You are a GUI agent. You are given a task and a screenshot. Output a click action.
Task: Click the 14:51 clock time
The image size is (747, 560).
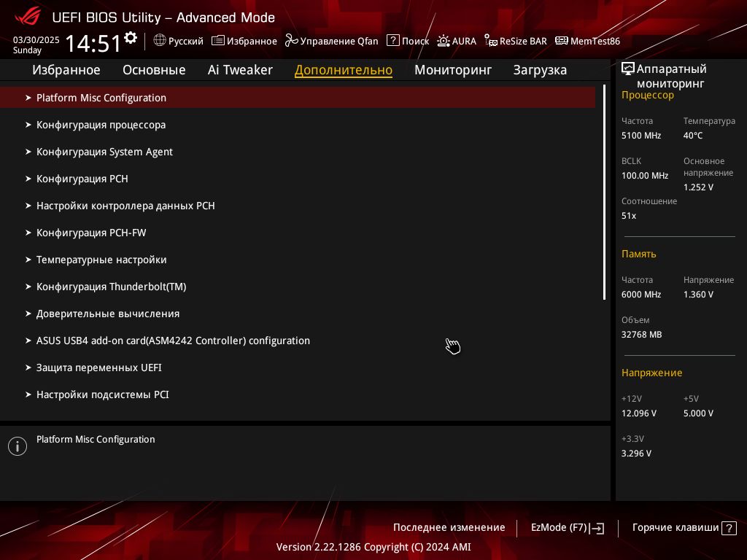coord(93,43)
